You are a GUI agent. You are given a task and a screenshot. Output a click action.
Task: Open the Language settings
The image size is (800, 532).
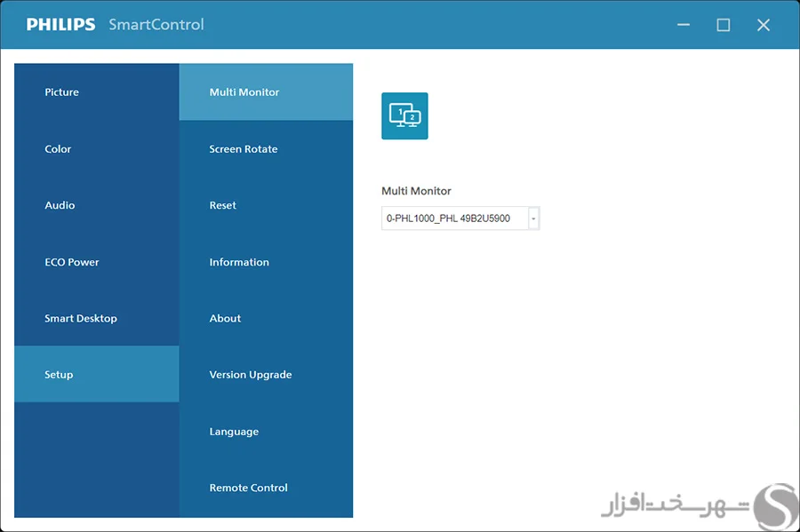pos(233,431)
